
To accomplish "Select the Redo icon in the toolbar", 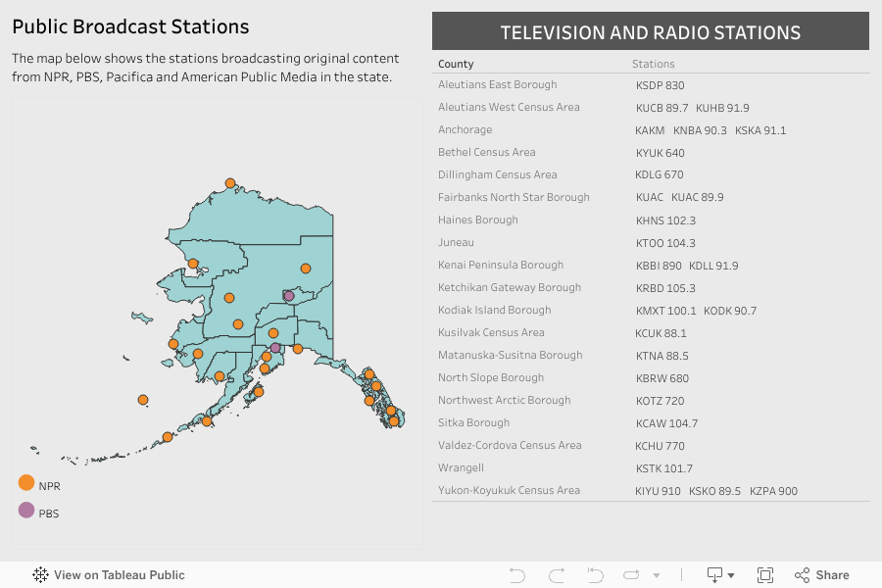I will 556,574.
